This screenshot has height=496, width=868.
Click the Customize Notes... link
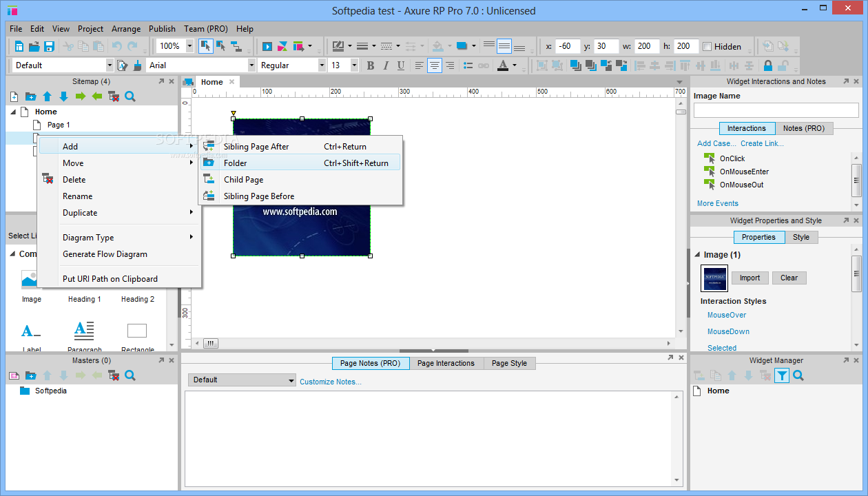pyautogui.click(x=330, y=382)
